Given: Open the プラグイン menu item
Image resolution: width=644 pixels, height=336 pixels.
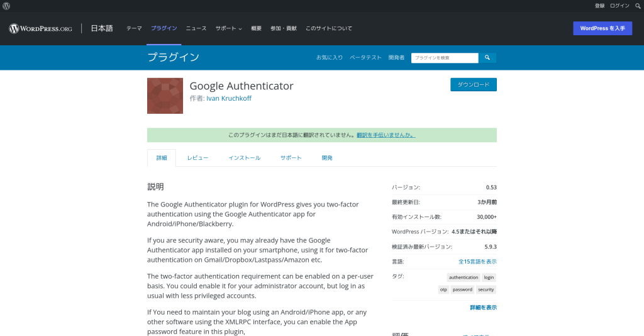Looking at the screenshot, I should (x=164, y=28).
